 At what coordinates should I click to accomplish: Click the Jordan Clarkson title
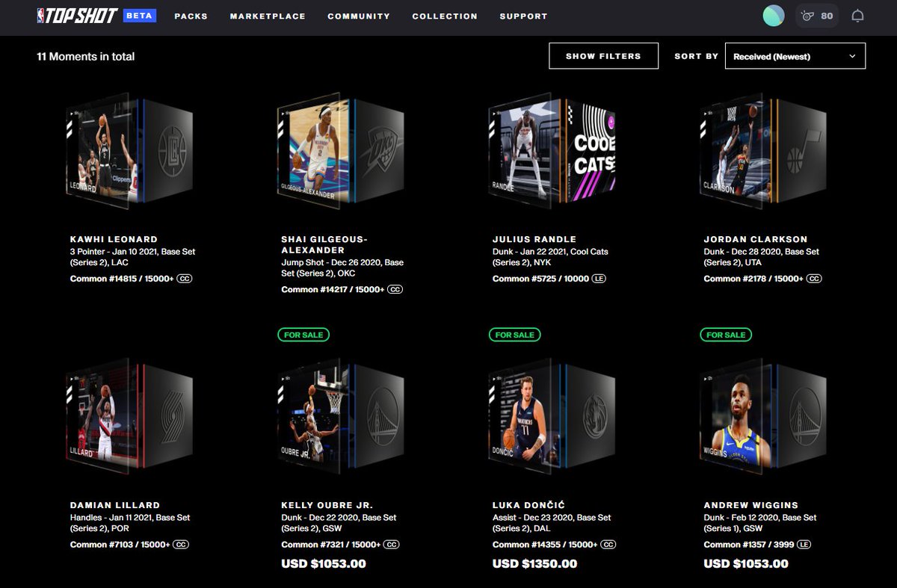pyautogui.click(x=756, y=239)
